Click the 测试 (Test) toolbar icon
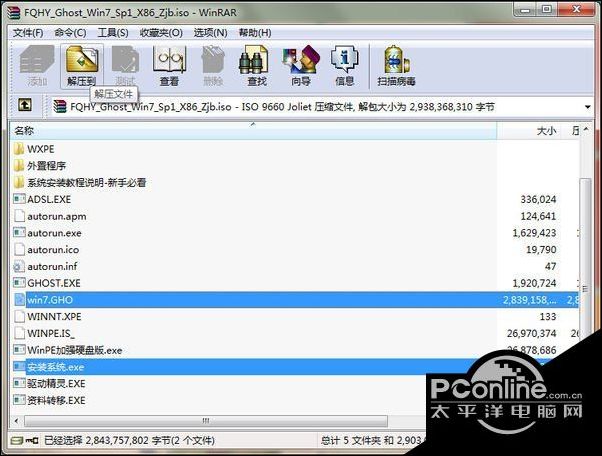 (125, 65)
